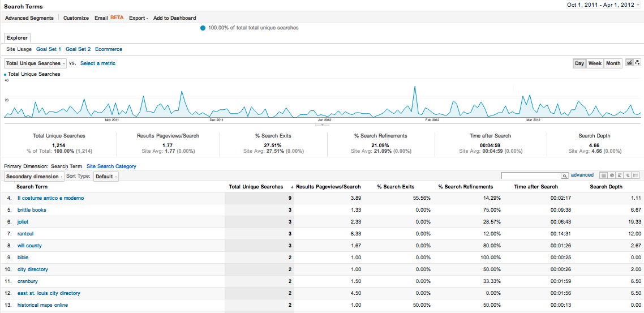644x313 pixels.
Task: Expand the Secondary dimension dropdown
Action: click(33, 177)
